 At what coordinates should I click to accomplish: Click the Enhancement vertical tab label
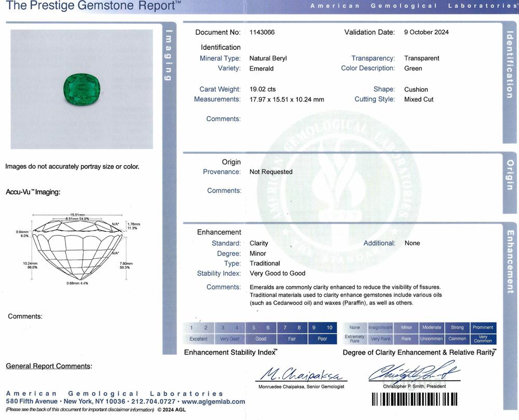(510, 262)
